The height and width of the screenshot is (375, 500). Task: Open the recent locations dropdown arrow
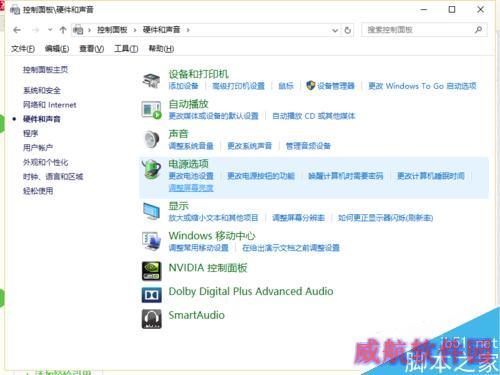coord(50,30)
